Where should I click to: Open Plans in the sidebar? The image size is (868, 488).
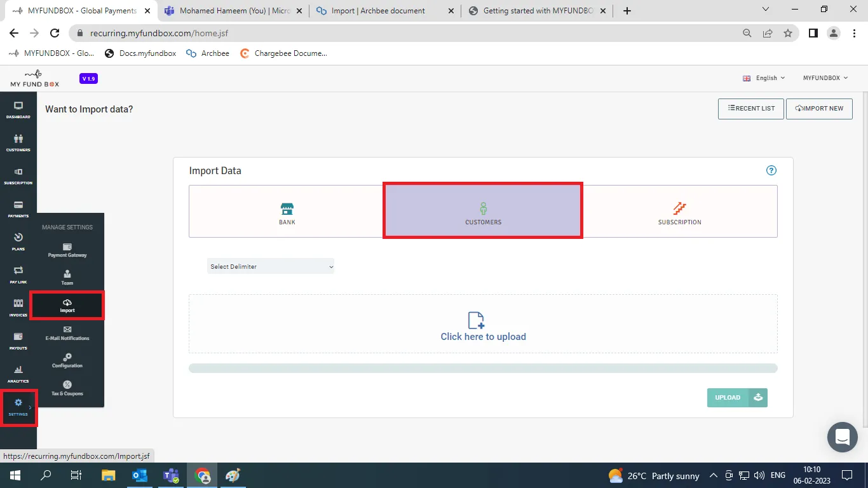point(18,242)
